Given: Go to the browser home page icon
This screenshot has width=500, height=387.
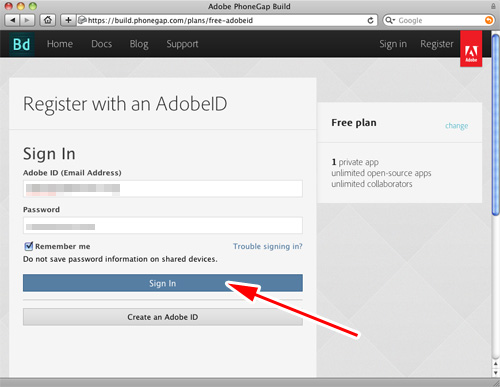Looking at the screenshot, I should (48, 20).
